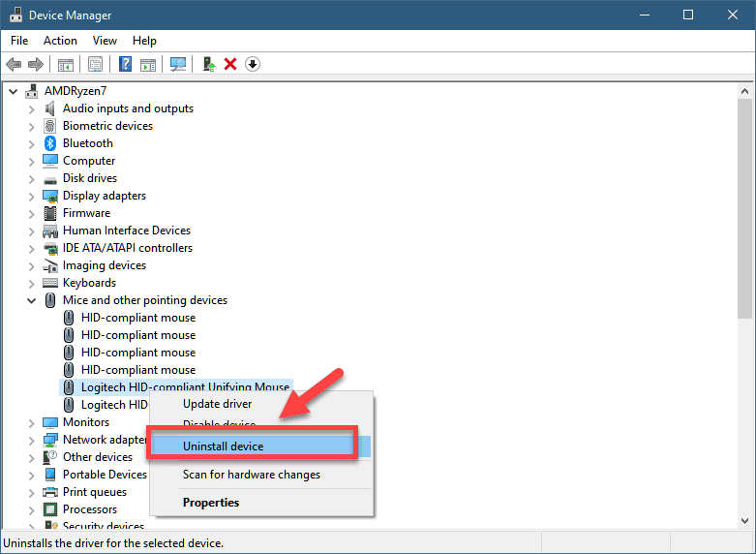Select the IDE ATA/ATAPI controllers icon
Viewport: 756px width, 554px height.
click(x=50, y=249)
